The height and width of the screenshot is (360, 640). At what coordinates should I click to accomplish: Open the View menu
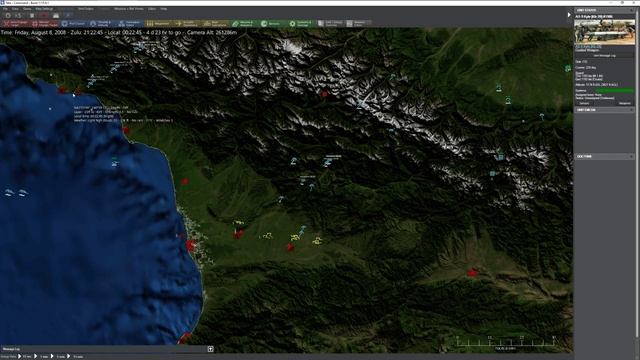click(15, 9)
